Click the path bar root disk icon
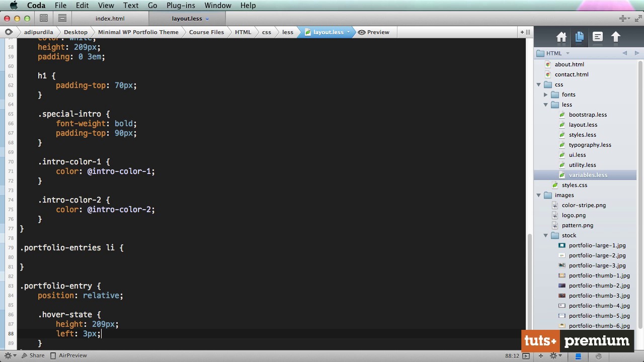This screenshot has width=644, height=362. tap(9, 32)
